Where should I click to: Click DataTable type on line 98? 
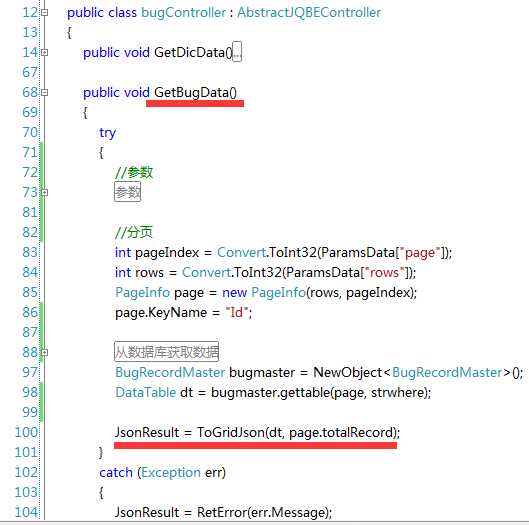click(x=145, y=392)
